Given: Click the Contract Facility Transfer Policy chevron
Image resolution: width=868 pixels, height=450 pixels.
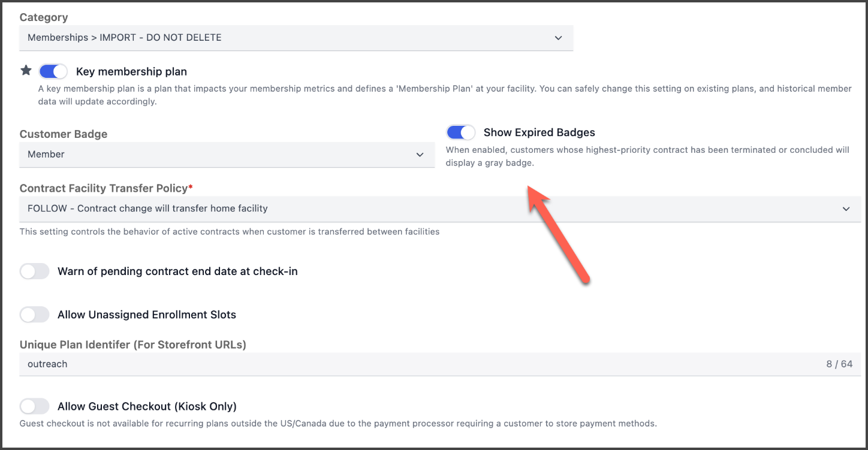Looking at the screenshot, I should pyautogui.click(x=846, y=209).
